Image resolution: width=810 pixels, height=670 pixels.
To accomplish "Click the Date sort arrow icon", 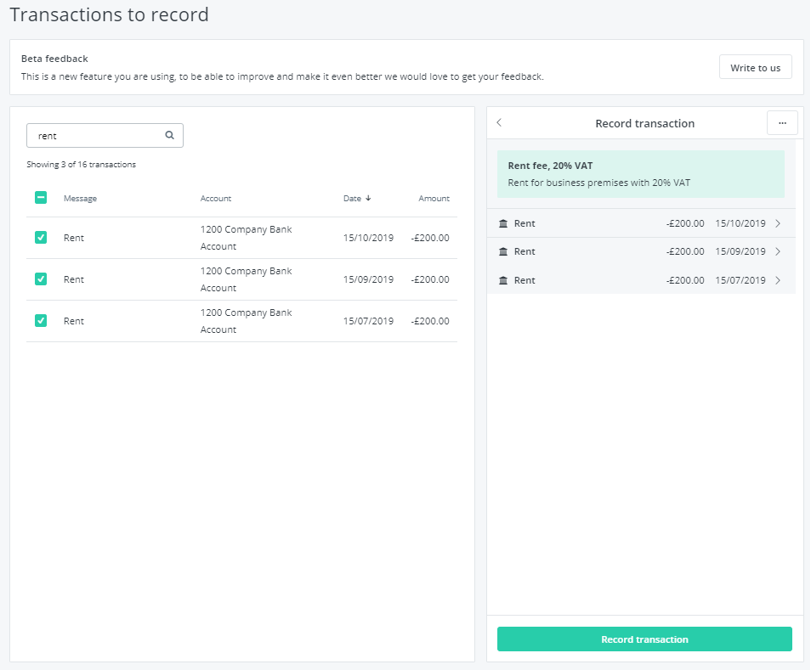I will coord(368,198).
